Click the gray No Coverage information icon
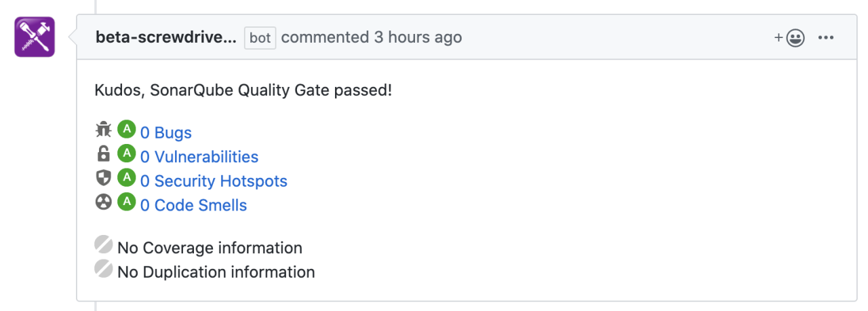The height and width of the screenshot is (311, 868). (x=104, y=245)
